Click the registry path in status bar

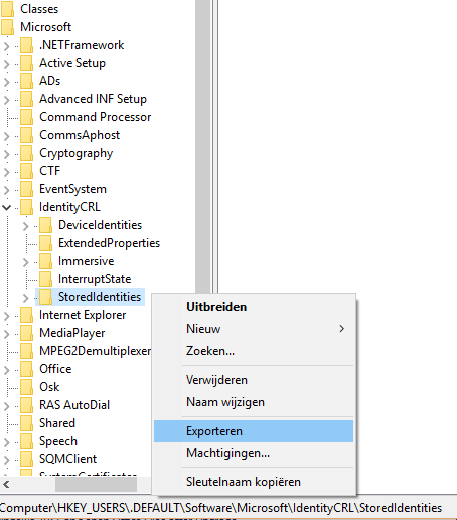tap(221, 508)
